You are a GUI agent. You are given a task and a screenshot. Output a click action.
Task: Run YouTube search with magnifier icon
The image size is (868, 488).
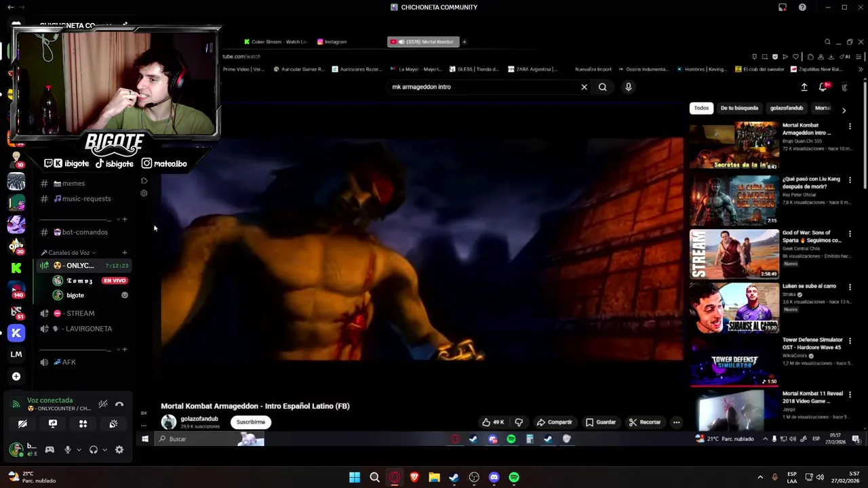[602, 87]
